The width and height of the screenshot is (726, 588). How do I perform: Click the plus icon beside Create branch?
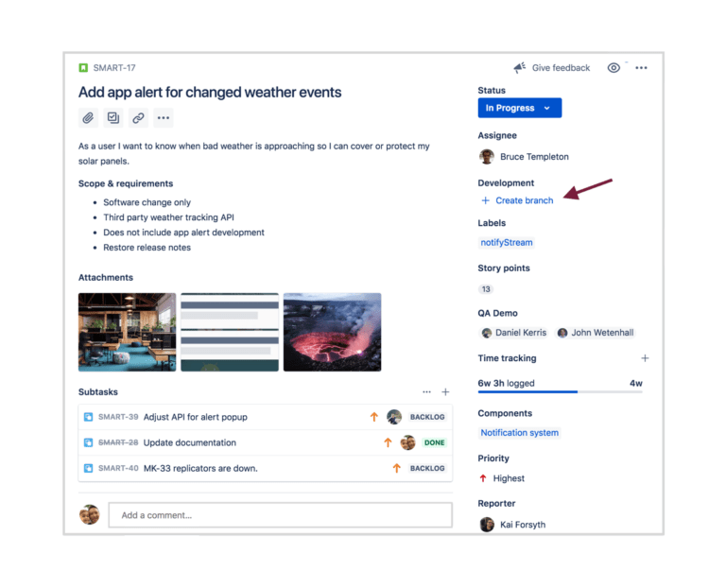[x=485, y=200]
